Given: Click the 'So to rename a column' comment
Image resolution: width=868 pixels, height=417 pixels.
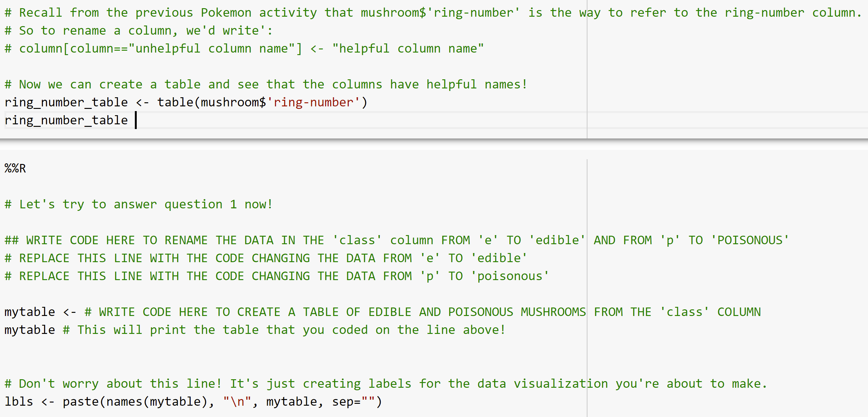Looking at the screenshot, I should pos(139,31).
